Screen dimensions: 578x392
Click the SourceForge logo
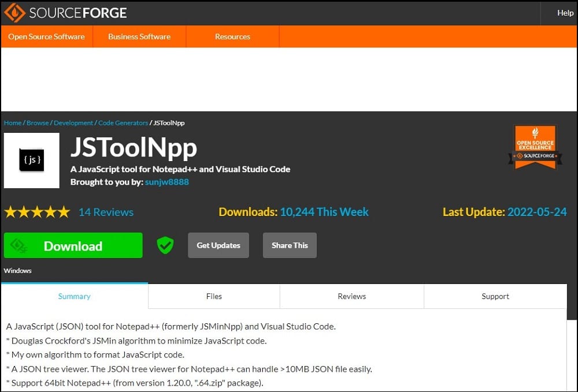click(x=65, y=13)
